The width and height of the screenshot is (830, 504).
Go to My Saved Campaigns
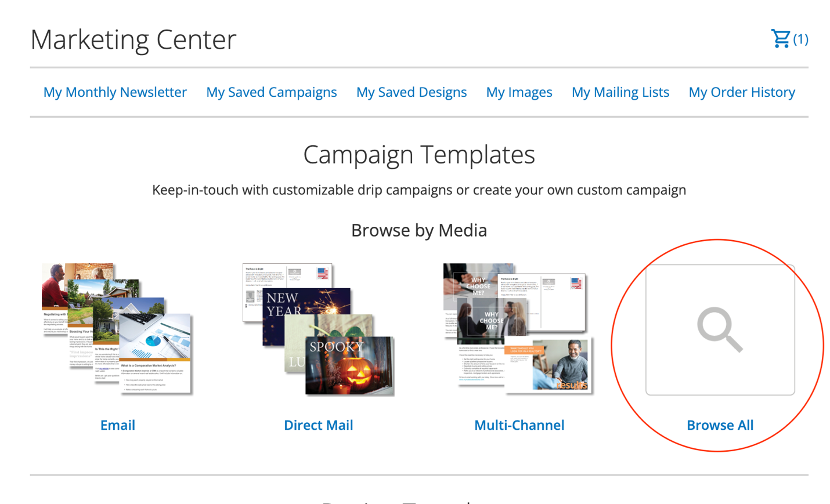point(271,92)
